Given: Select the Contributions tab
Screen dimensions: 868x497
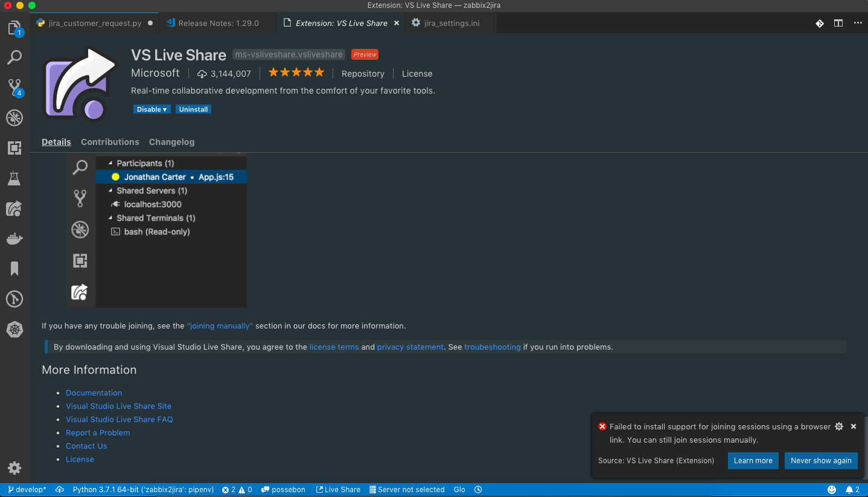Looking at the screenshot, I should tap(110, 142).
